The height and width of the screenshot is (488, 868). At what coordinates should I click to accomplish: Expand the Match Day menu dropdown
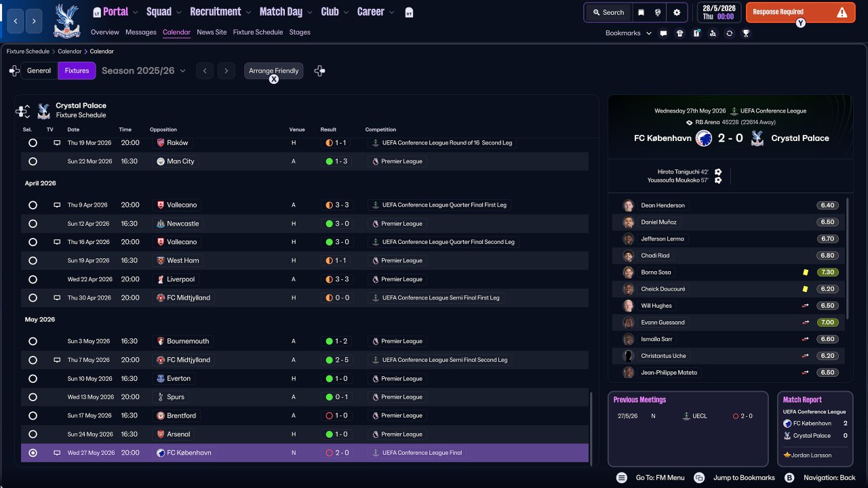(309, 12)
